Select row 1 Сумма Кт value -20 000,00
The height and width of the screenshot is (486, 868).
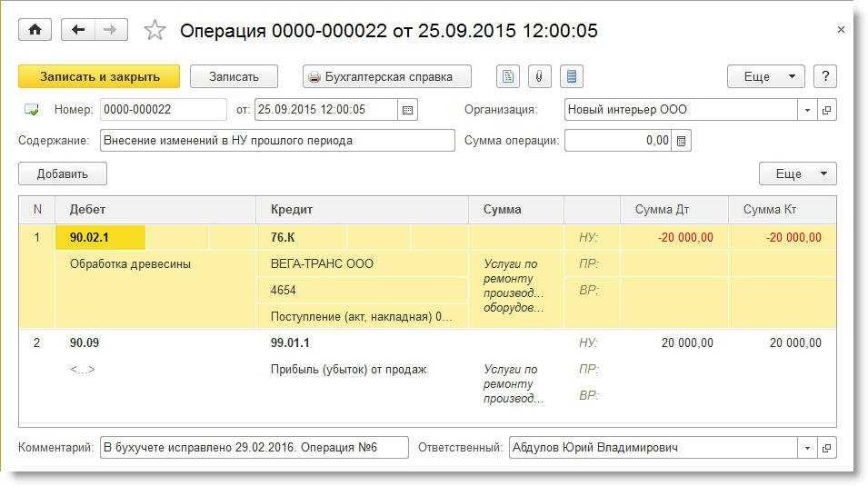pyautogui.click(x=783, y=237)
